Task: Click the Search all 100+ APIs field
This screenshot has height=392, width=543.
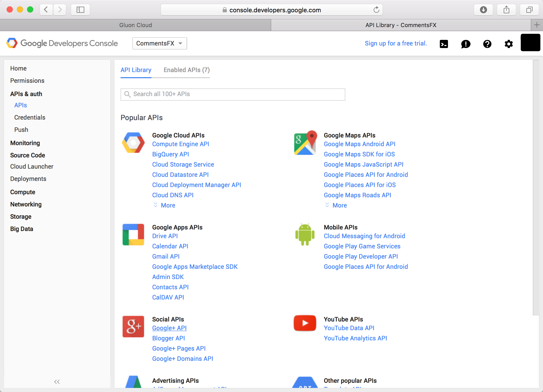Action: [233, 94]
